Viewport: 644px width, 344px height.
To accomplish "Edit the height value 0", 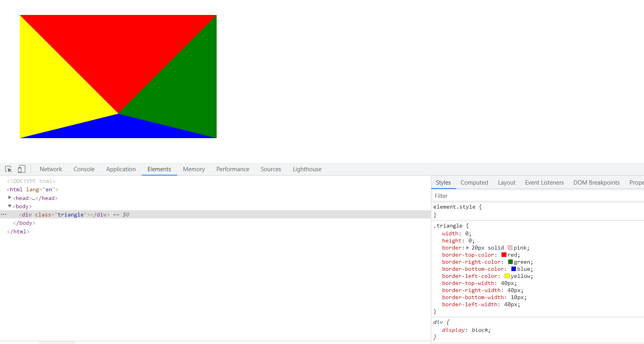I will click(470, 241).
